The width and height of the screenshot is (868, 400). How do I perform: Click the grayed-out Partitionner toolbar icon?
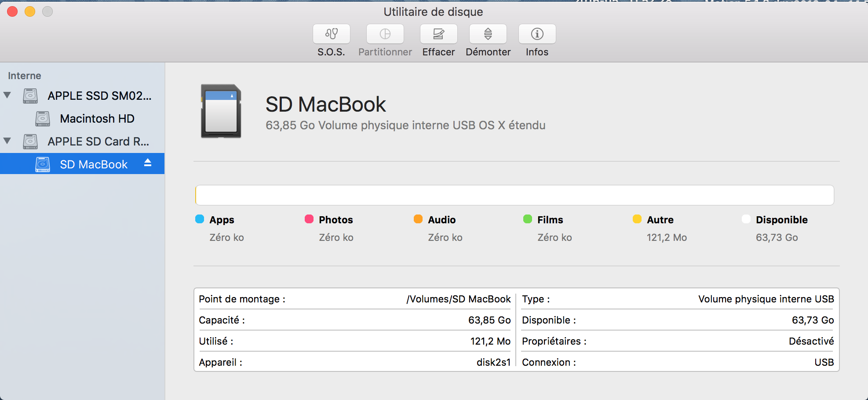click(385, 34)
